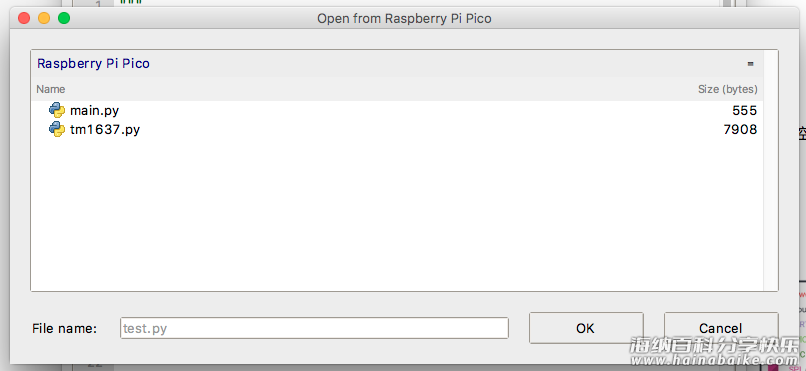Choose tm1637.py from the file list
The height and width of the screenshot is (371, 806).
click(x=105, y=129)
